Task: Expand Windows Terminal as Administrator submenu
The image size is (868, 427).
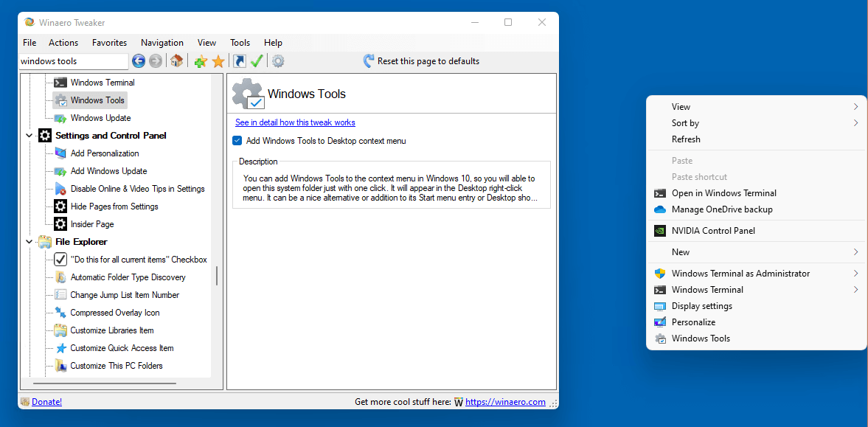Action: point(855,274)
